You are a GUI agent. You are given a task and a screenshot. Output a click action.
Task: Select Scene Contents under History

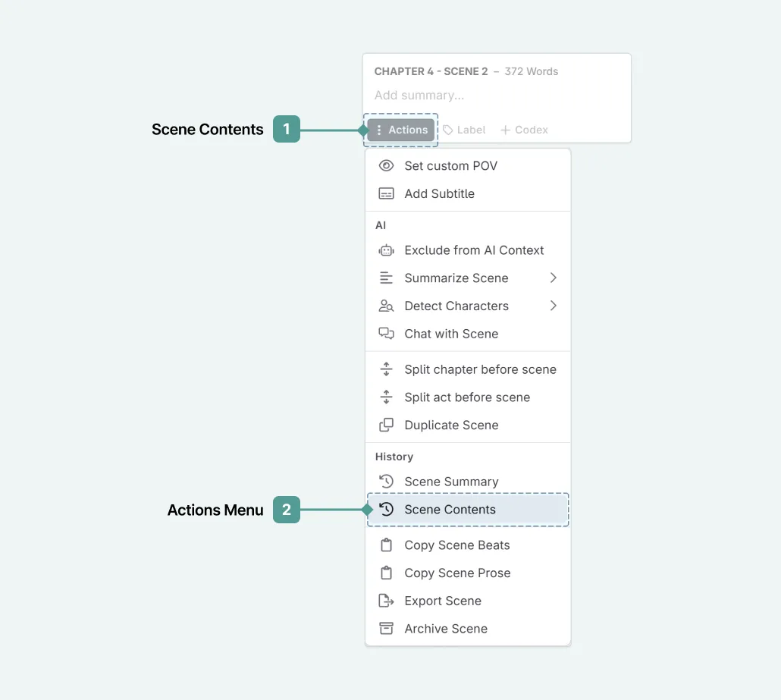(x=450, y=509)
